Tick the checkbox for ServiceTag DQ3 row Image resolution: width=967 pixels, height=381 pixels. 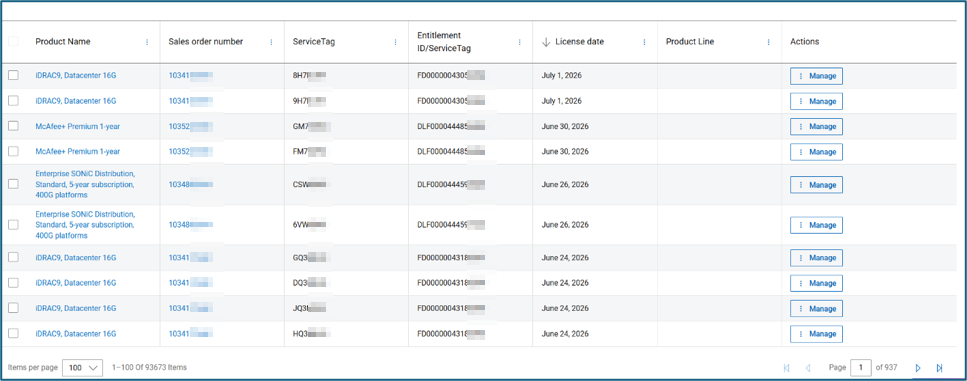click(14, 282)
